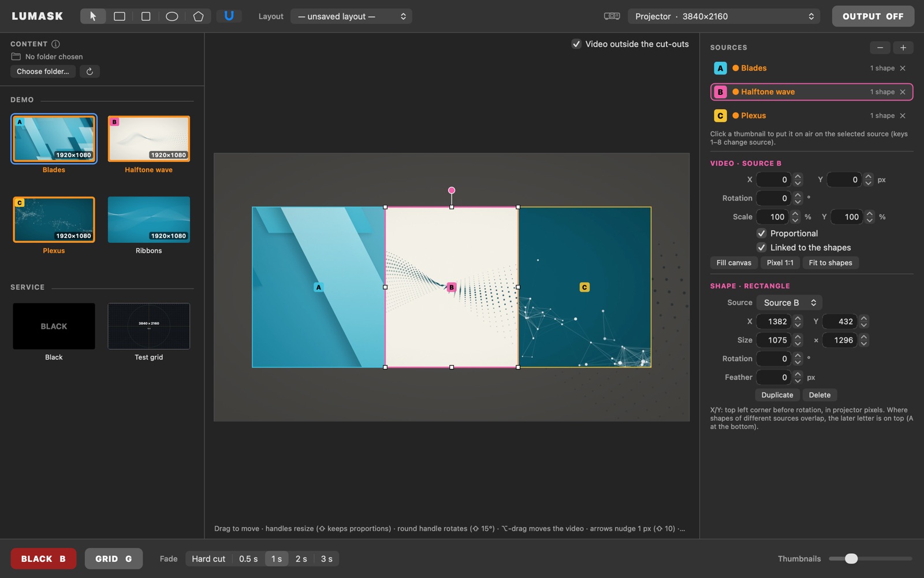Toggle OUTPUT OFF button
This screenshot has height=578, width=924.
point(873,16)
